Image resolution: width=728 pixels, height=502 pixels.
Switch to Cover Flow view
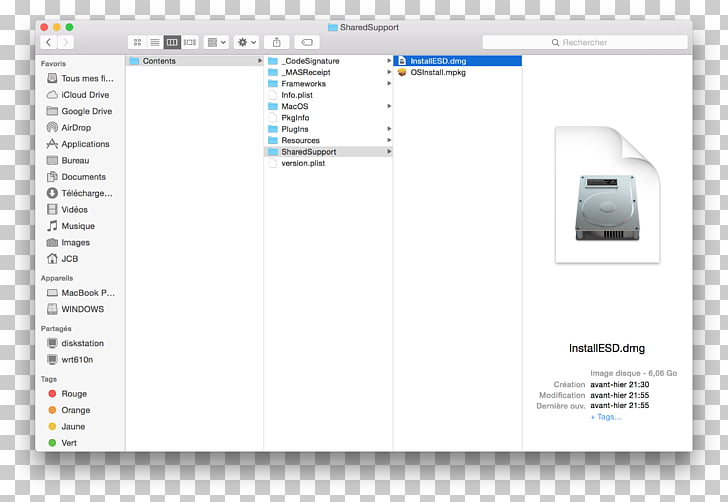click(x=190, y=42)
